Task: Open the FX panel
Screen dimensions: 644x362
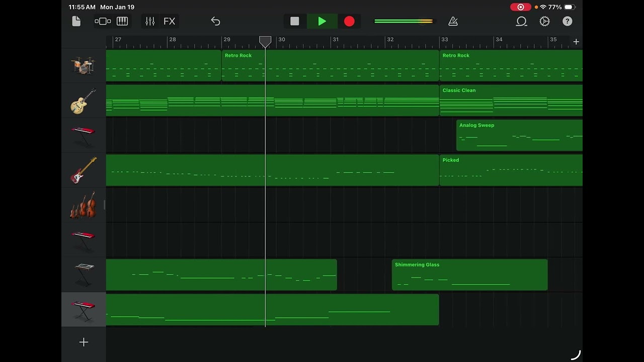Action: (x=170, y=21)
